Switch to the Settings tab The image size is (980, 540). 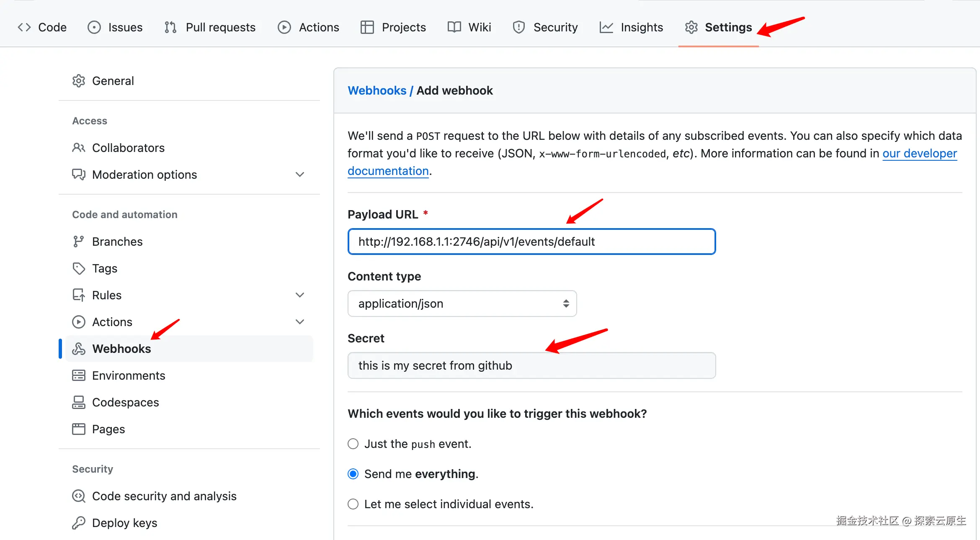pos(728,27)
